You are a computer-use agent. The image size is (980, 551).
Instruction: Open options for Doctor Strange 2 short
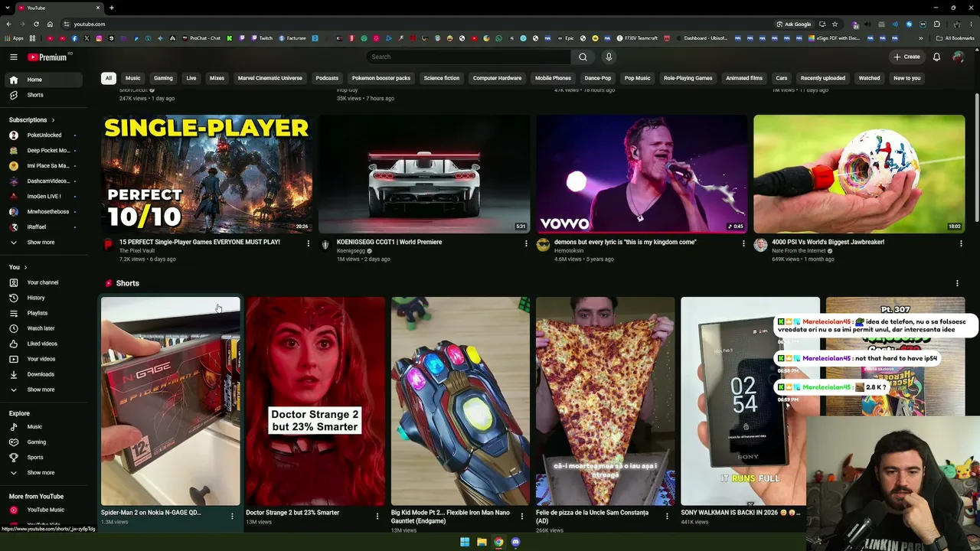(x=377, y=517)
